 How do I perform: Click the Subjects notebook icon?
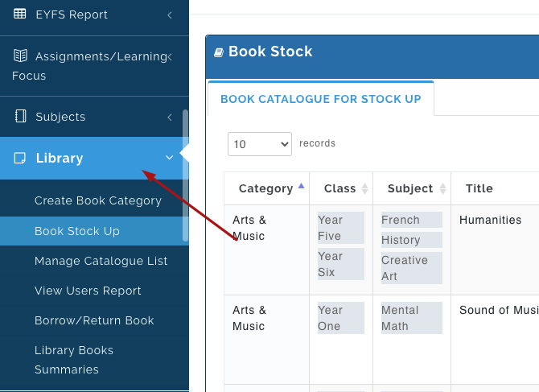[20, 116]
